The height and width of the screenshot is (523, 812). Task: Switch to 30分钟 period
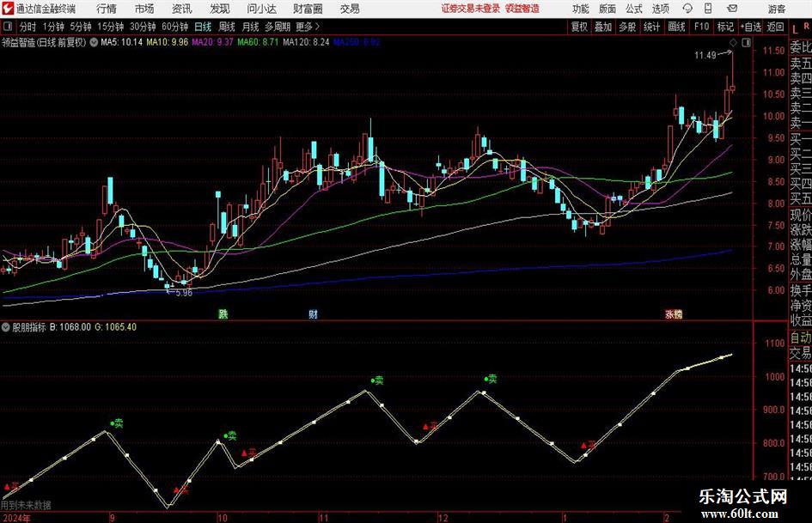coord(143,27)
